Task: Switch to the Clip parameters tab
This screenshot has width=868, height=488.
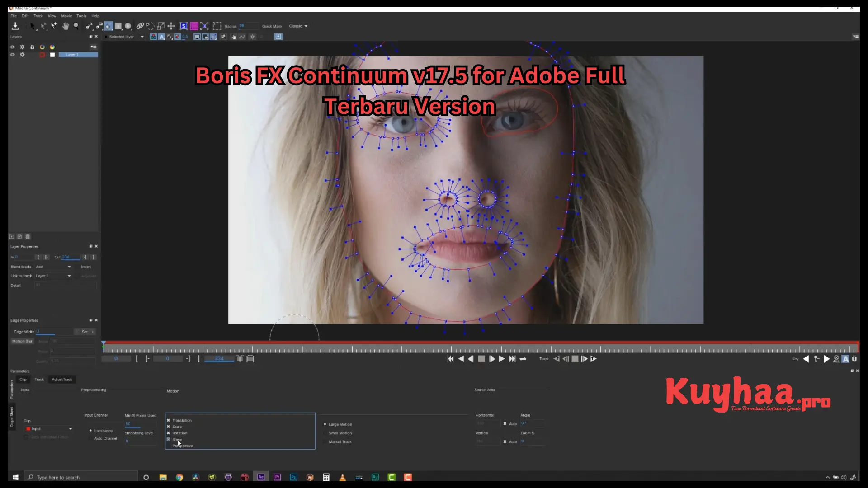Action: pyautogui.click(x=23, y=380)
